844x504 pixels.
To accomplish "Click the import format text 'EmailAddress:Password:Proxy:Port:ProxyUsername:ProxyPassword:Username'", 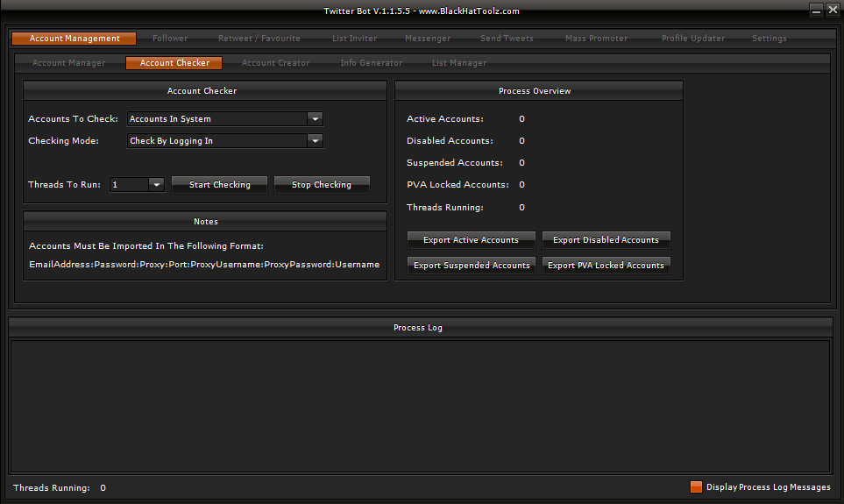I will coord(204,265).
